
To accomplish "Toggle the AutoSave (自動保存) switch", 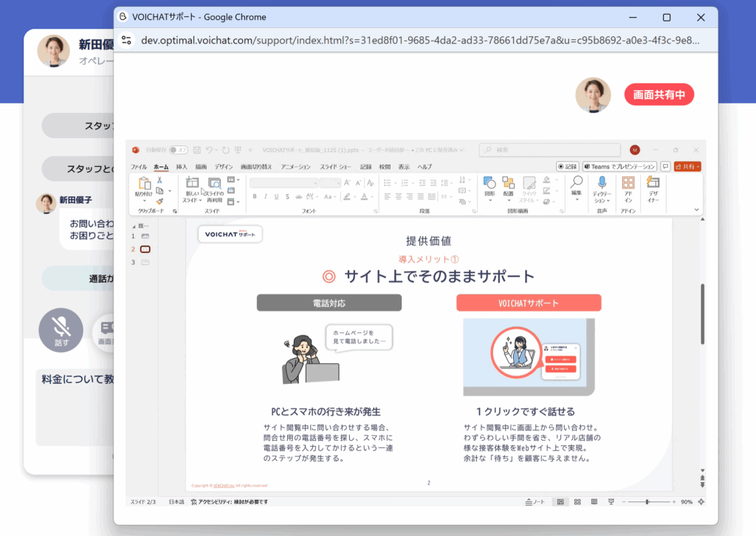I will tap(179, 150).
